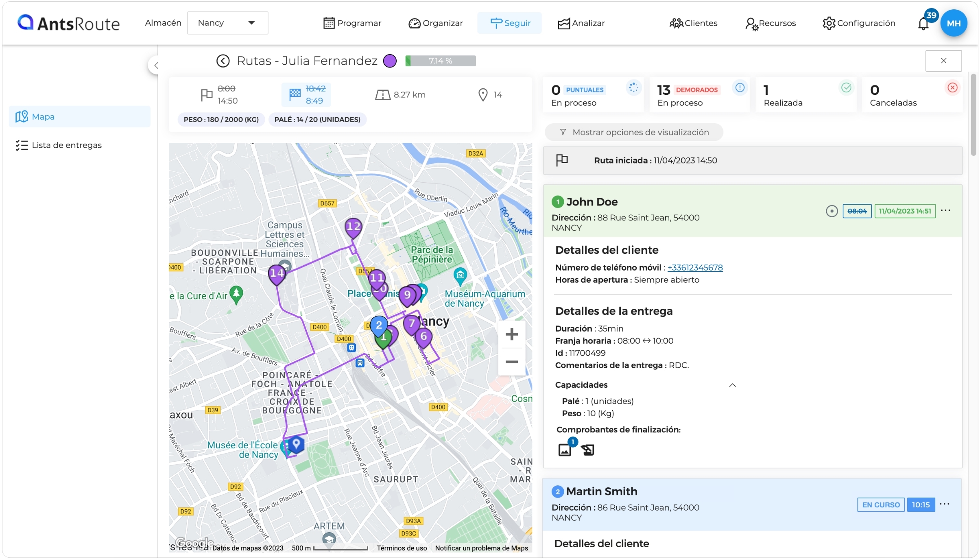Select blue map marker 2
Image resolution: width=980 pixels, height=559 pixels.
(x=378, y=326)
